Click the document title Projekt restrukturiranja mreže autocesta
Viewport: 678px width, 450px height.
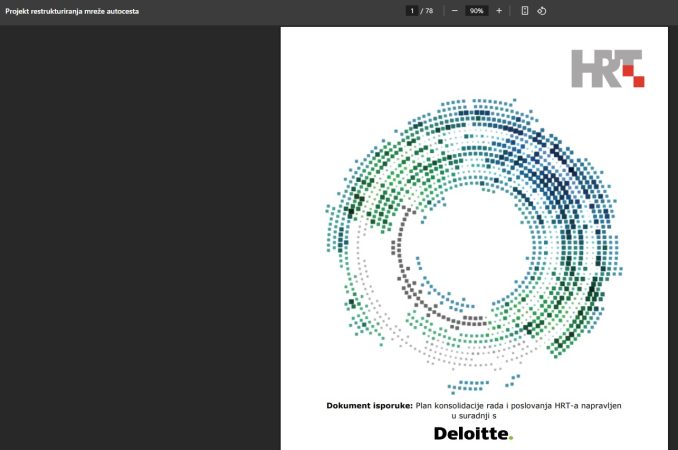click(72, 11)
